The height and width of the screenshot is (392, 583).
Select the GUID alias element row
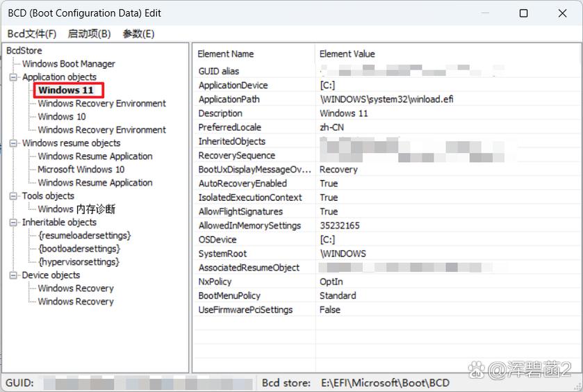coord(386,71)
